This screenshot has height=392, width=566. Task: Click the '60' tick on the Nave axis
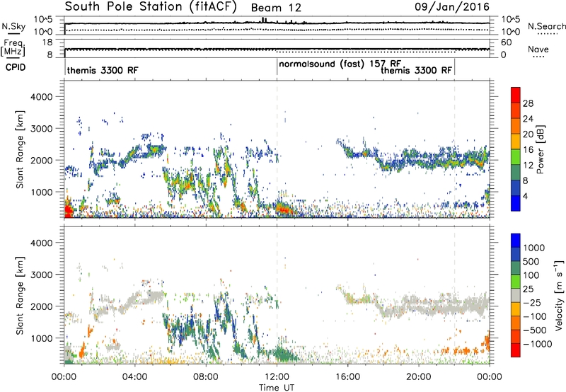(x=506, y=42)
